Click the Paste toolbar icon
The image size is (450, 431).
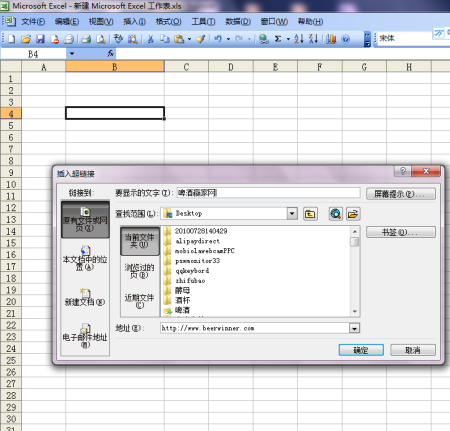(179, 39)
